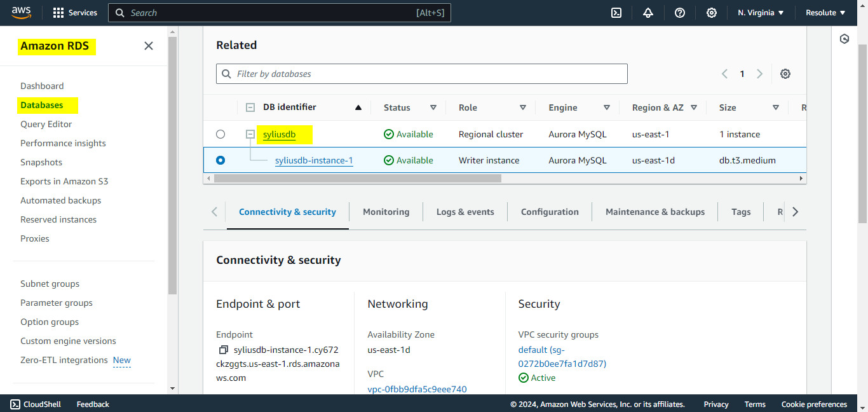The width and height of the screenshot is (868, 412).
Task: Open table preferences gear icon
Action: tap(785, 74)
